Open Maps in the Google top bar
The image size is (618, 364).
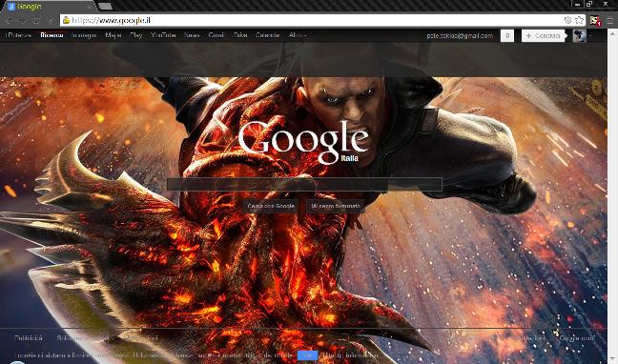click(113, 35)
